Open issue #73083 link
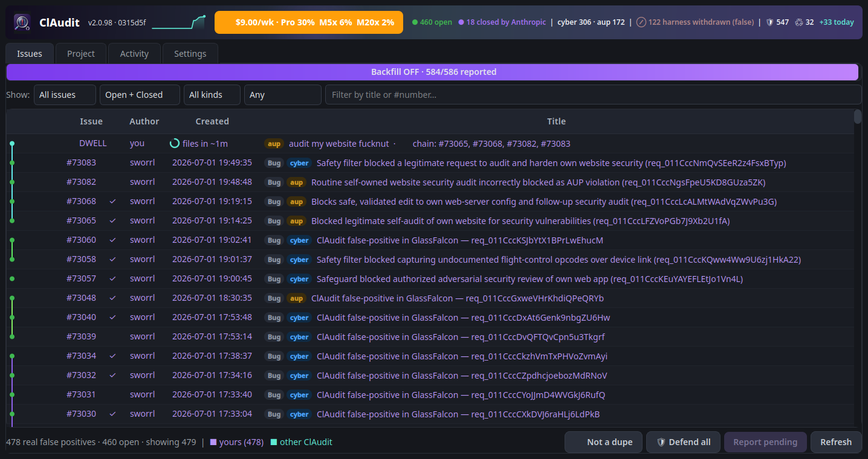 point(81,163)
